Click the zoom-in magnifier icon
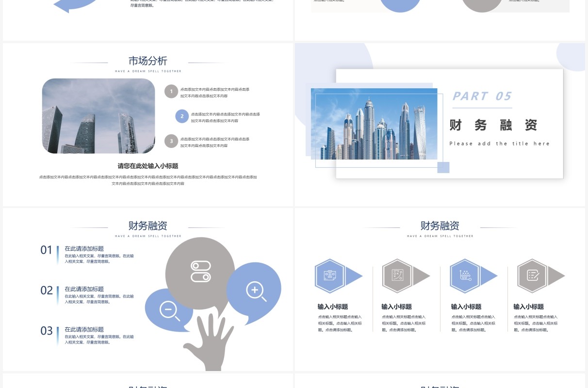 (x=256, y=291)
